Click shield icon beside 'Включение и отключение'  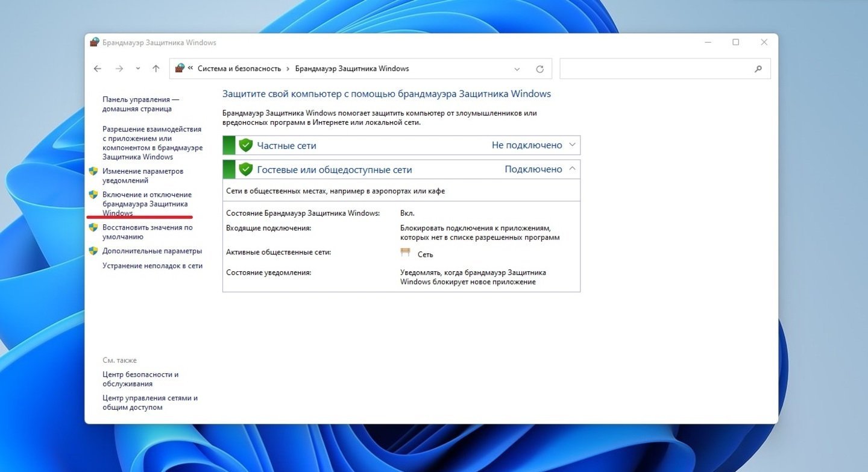93,195
